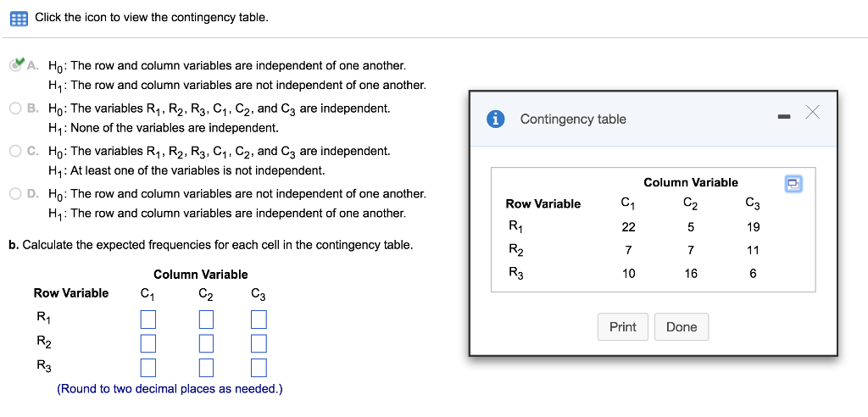Click the R2, C1 expected frequency box
The height and width of the screenshot is (417, 868).
(148, 344)
